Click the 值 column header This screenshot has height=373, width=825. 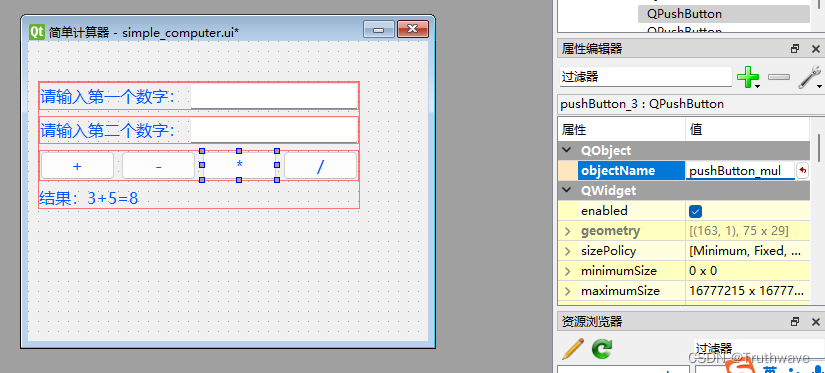pos(747,129)
